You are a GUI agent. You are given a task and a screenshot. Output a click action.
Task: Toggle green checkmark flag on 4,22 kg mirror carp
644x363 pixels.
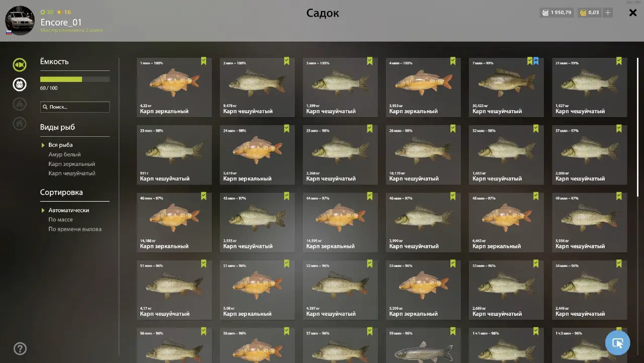(x=204, y=61)
